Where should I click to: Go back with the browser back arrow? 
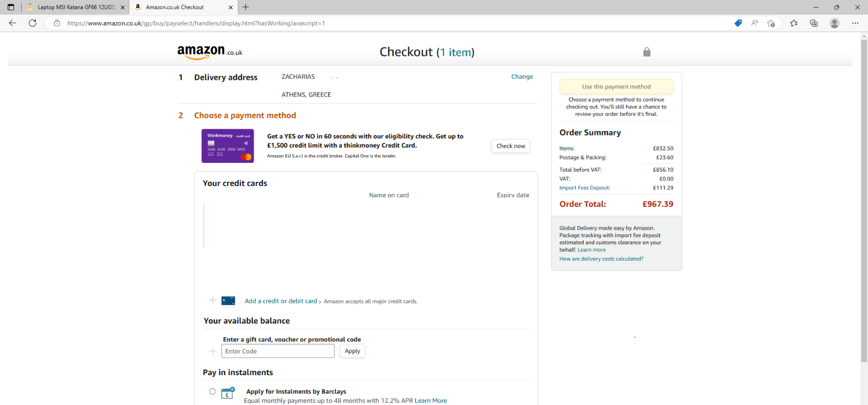tap(12, 23)
